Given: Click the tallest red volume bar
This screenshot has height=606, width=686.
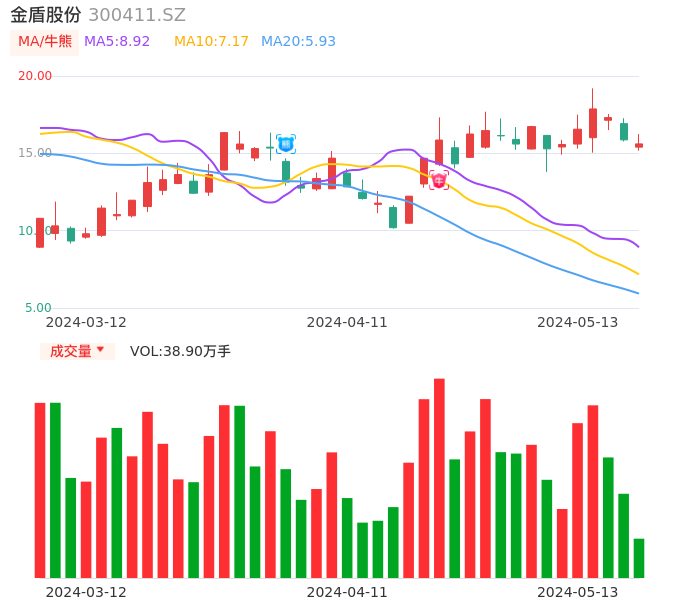Looking at the screenshot, I should point(439,478).
